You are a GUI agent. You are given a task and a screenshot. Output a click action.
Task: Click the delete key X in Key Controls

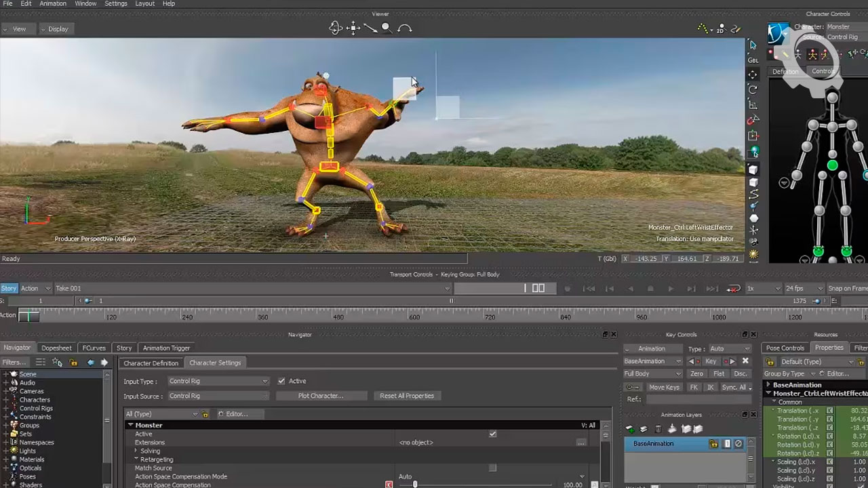pos(745,361)
